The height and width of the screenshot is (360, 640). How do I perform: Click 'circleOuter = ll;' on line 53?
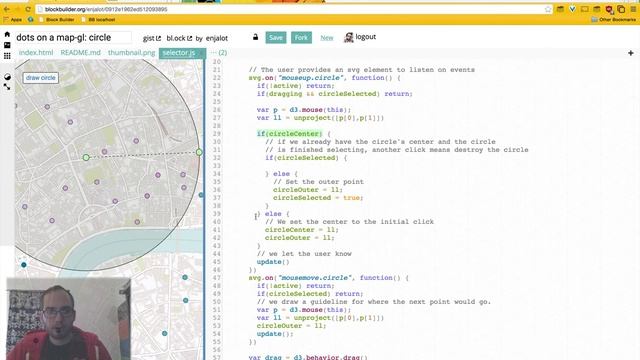291,326
